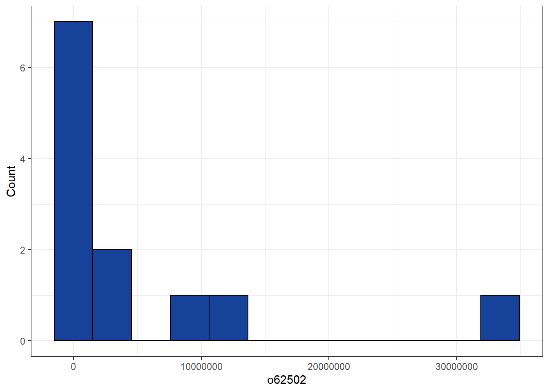The height and width of the screenshot is (392, 549).
Task: Select the bar with count two
Action: tap(112, 295)
